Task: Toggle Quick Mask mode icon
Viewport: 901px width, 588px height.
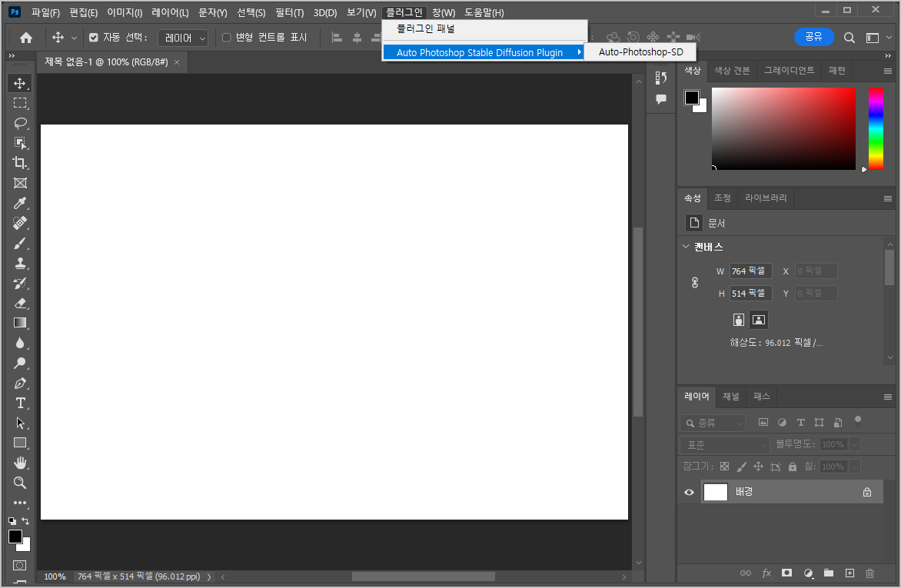Action: [19, 565]
